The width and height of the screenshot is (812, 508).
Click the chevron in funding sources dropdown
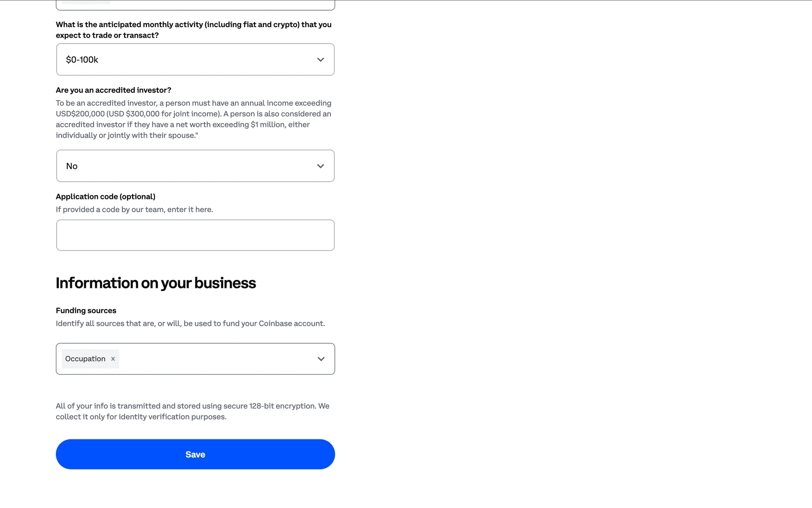click(x=321, y=359)
